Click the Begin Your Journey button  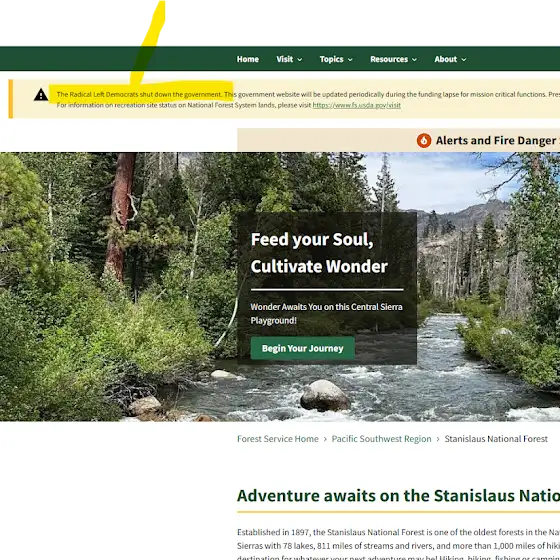(x=302, y=348)
